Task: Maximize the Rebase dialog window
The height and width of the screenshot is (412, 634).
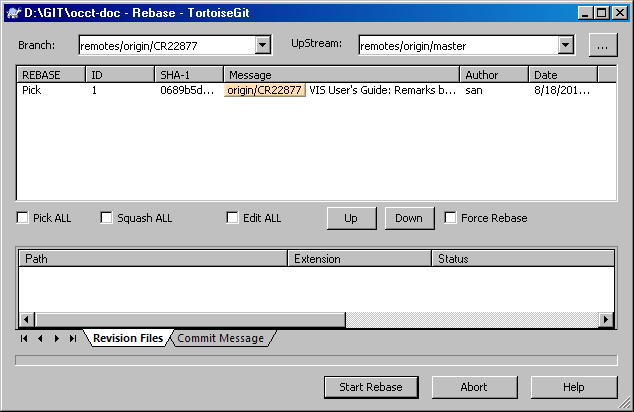Action: pos(602,13)
